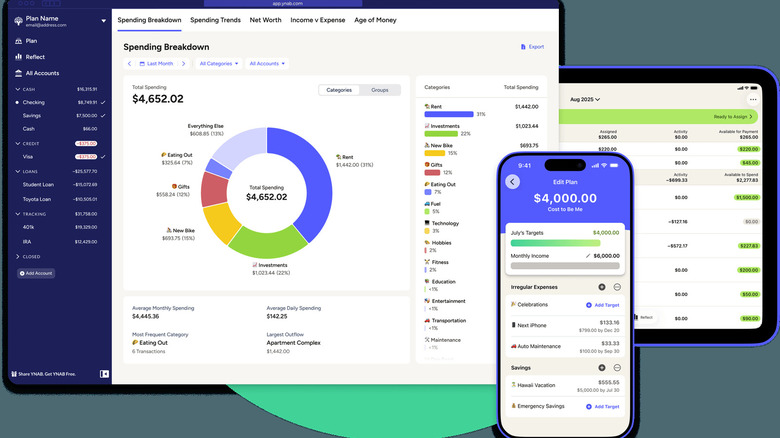Click Share YNAB. Get YNAB Free link

pos(47,374)
